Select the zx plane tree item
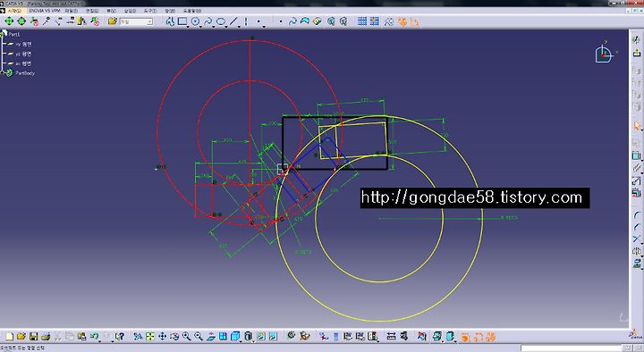This screenshot has width=644, height=352. (x=23, y=63)
